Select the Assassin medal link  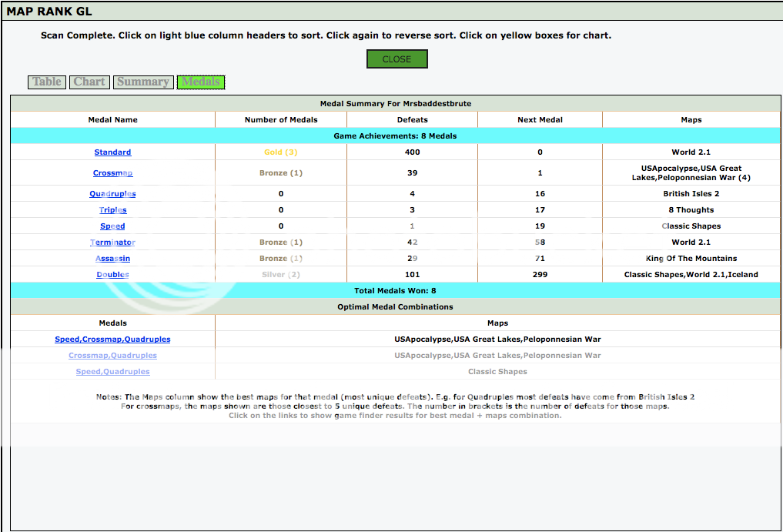[x=112, y=259]
